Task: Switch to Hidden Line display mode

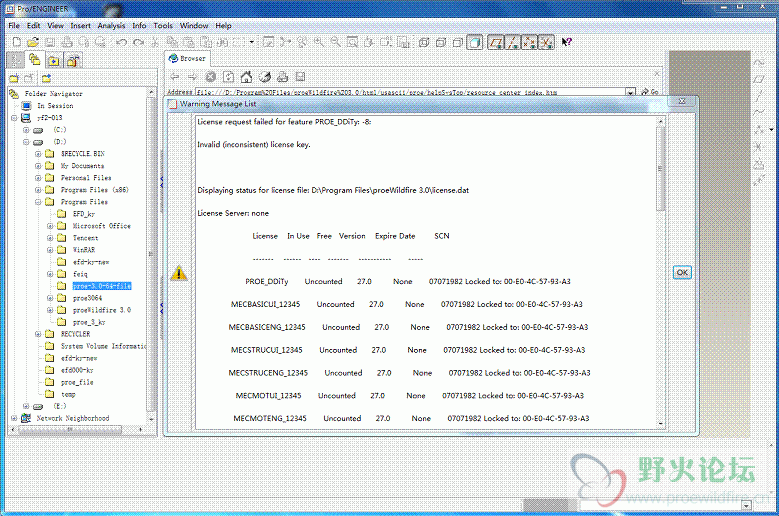Action: click(x=441, y=43)
